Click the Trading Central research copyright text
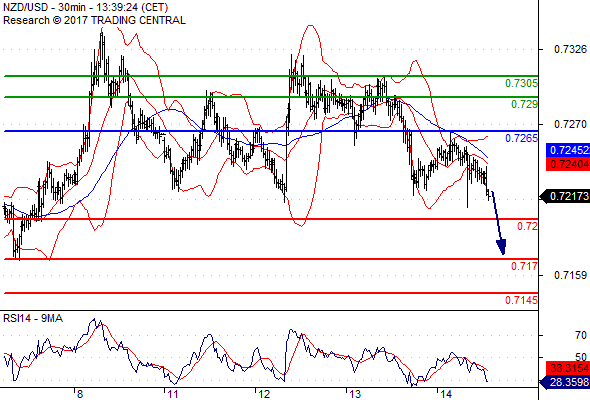Screen dimensions: 590x400 (x=94, y=20)
